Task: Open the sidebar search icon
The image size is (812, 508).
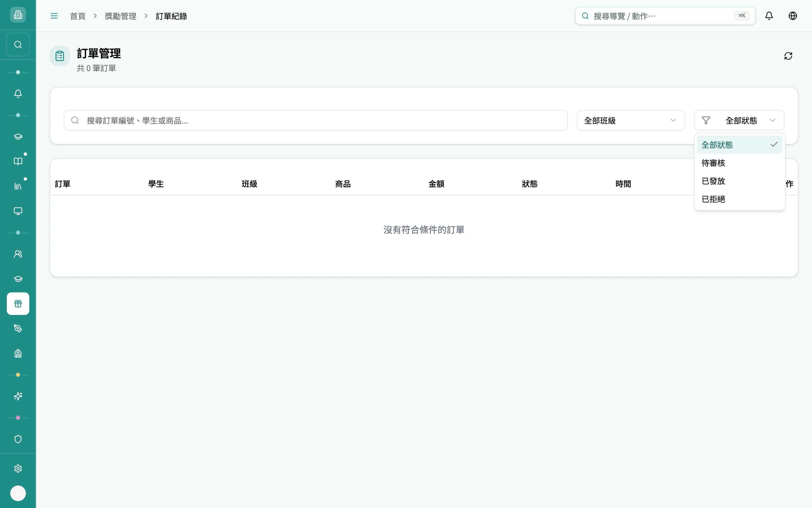Action: click(x=18, y=45)
